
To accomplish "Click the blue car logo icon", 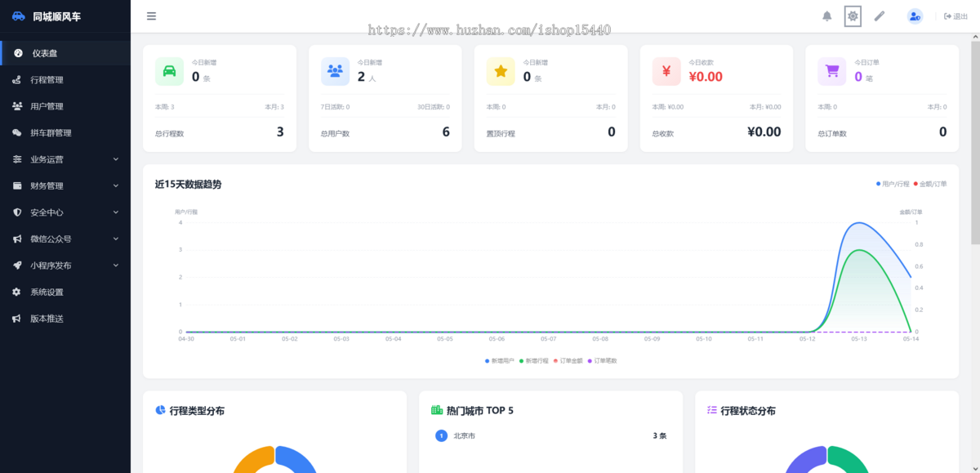I will click(19, 16).
